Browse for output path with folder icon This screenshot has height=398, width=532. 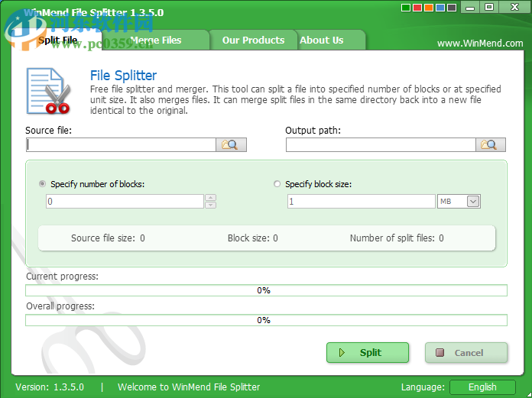pyautogui.click(x=491, y=144)
